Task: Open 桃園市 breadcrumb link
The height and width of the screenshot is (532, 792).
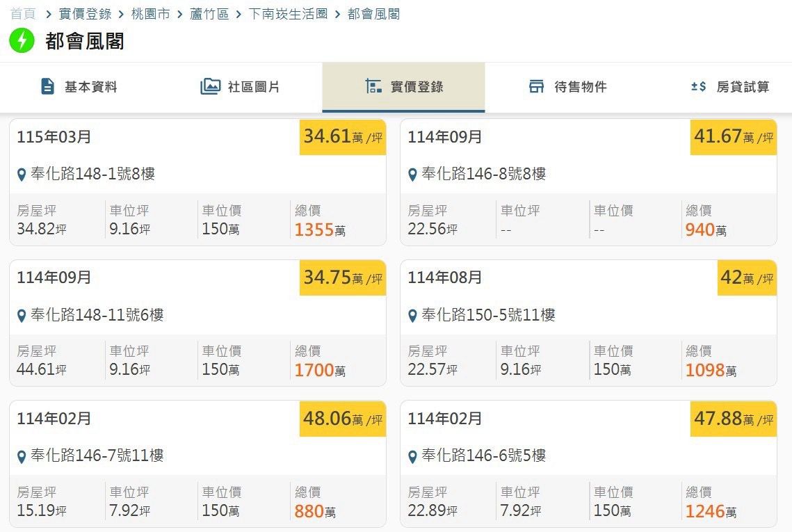Action: coord(150,14)
